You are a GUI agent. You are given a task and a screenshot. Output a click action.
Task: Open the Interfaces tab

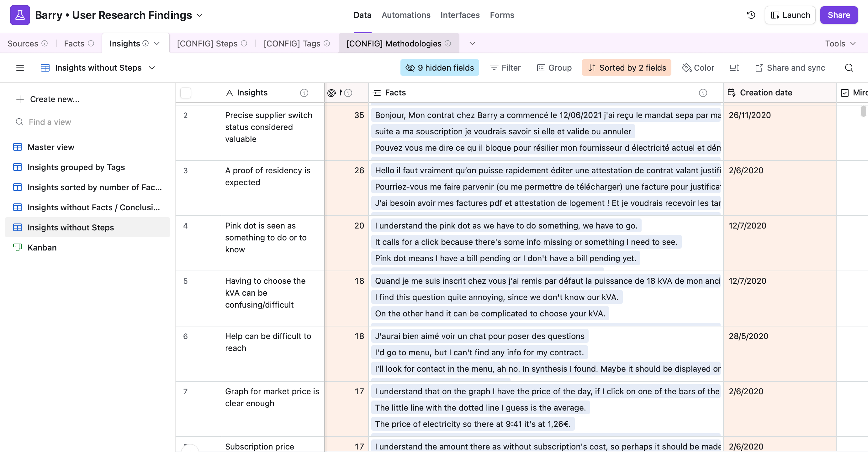[x=460, y=15]
